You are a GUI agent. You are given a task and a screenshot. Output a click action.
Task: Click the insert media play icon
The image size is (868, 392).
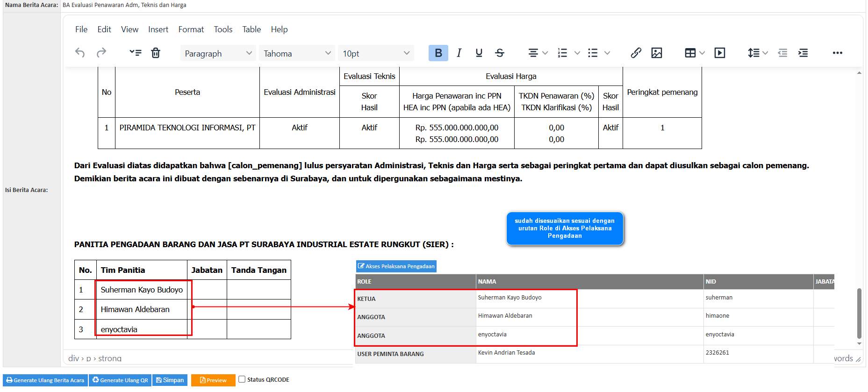pyautogui.click(x=720, y=53)
